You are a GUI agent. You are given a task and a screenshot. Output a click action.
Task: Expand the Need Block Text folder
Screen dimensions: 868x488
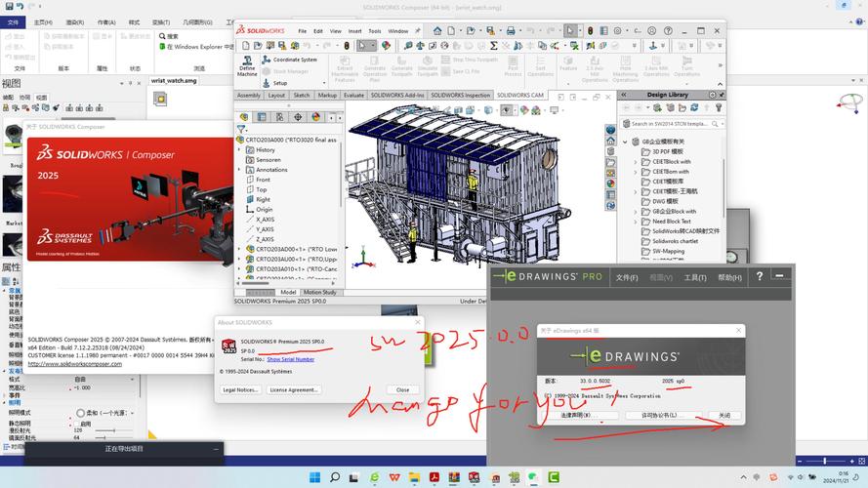click(636, 222)
